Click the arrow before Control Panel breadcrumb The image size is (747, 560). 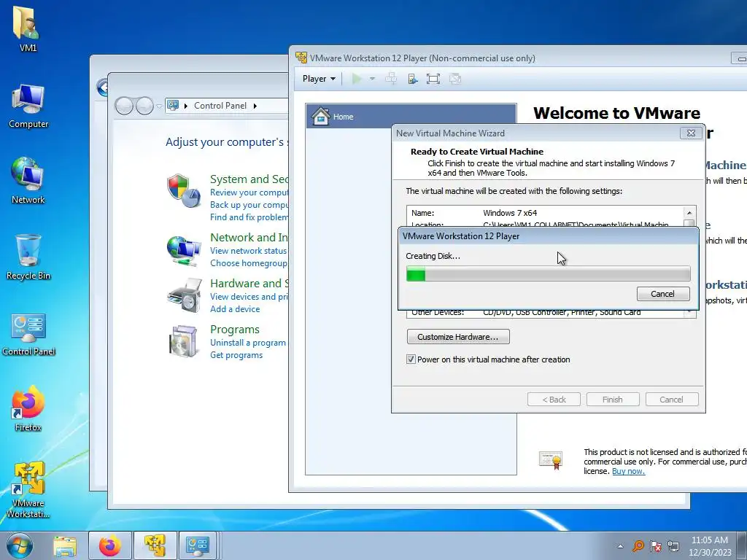186,106
